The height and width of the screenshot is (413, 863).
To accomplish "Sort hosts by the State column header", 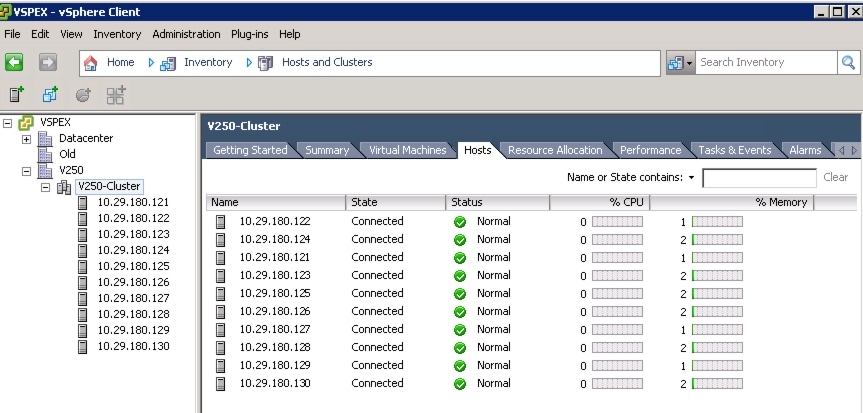I will click(x=393, y=202).
